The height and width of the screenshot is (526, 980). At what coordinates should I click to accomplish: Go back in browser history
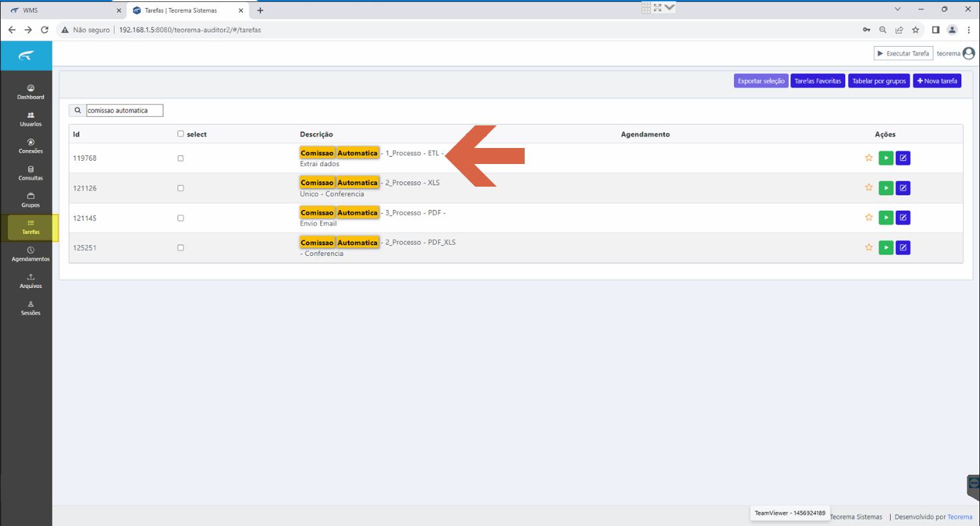tap(11, 30)
